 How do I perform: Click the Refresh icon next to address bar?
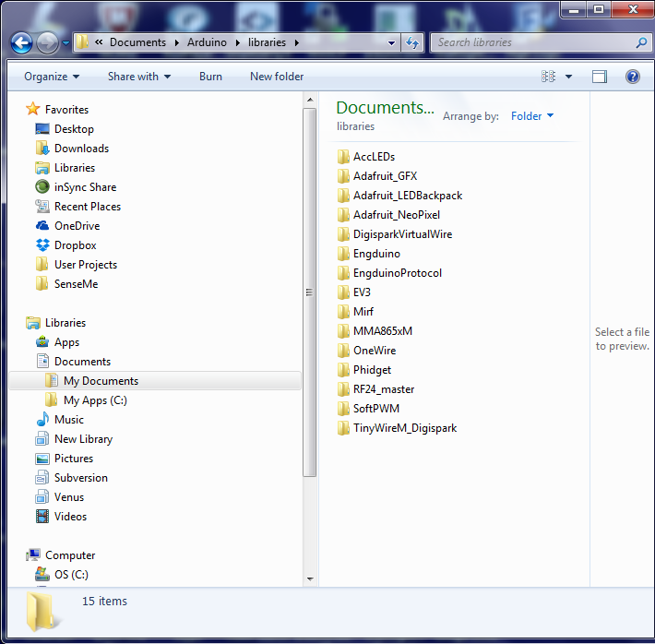tap(412, 42)
